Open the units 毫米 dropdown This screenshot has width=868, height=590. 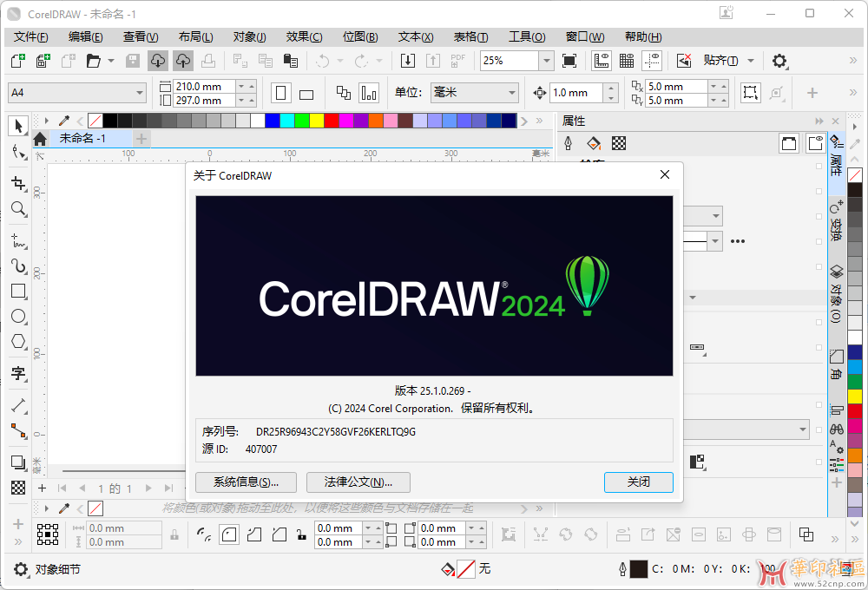tap(512, 93)
